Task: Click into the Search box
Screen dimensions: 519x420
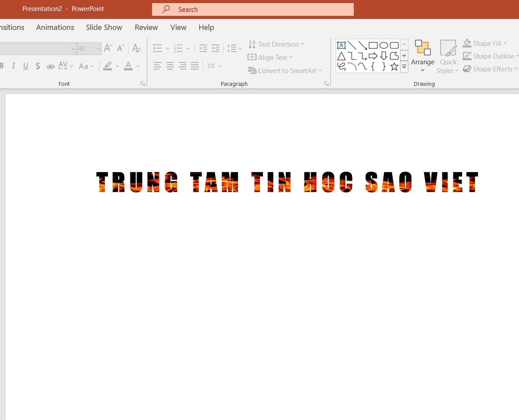Action: point(252,10)
